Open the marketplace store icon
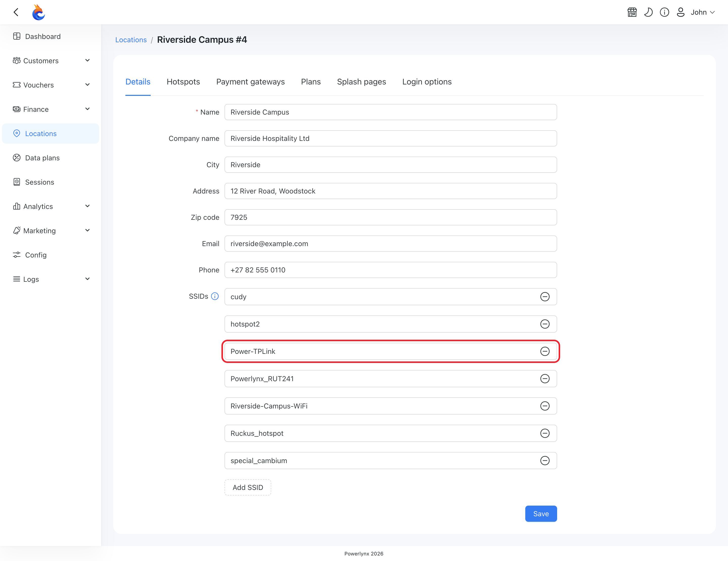This screenshot has height=561, width=728. (632, 12)
